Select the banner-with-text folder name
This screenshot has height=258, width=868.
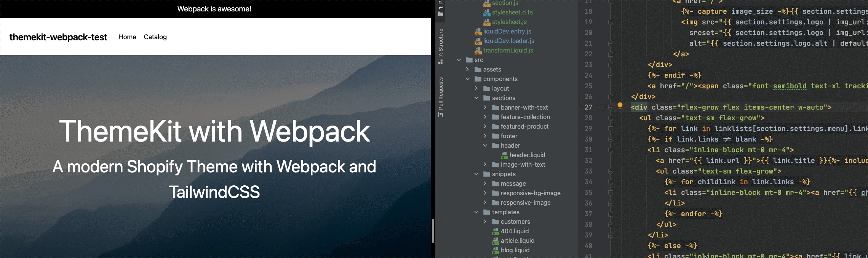click(x=524, y=107)
